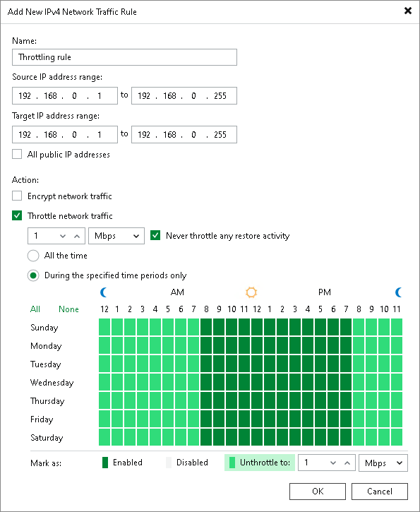420x512 pixels.
Task: Select the Wednesday row label
Action: click(52, 382)
